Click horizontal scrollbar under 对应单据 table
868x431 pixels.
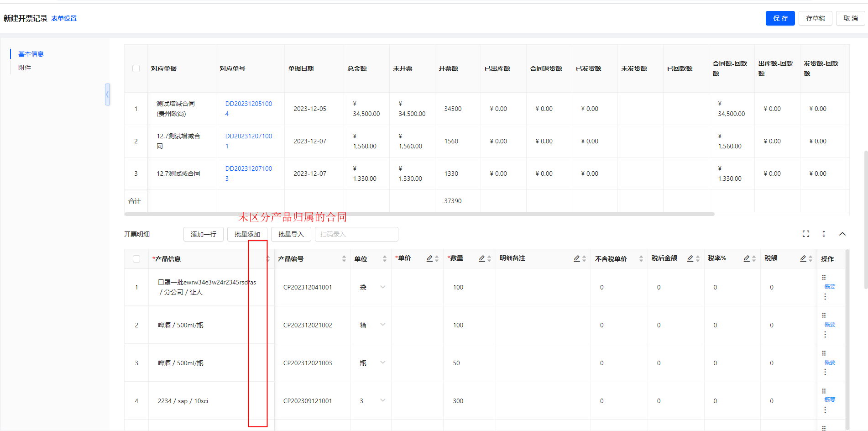[x=419, y=214]
